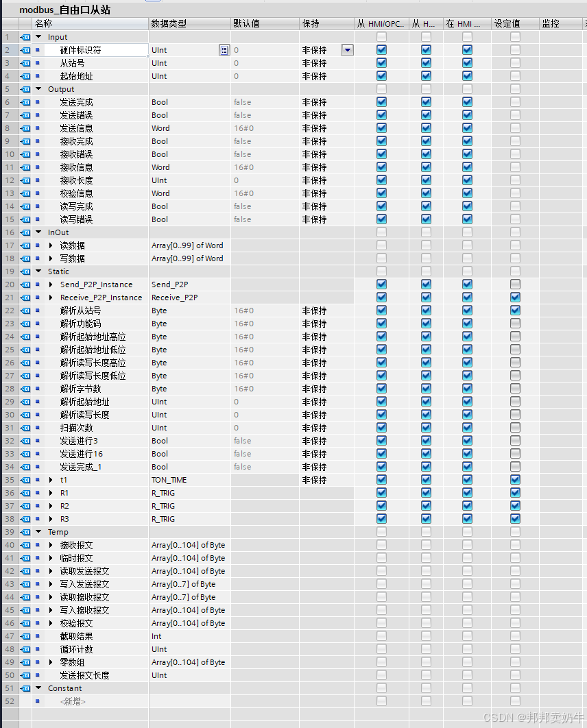Click the <新增> cell under Constant

coord(73,701)
